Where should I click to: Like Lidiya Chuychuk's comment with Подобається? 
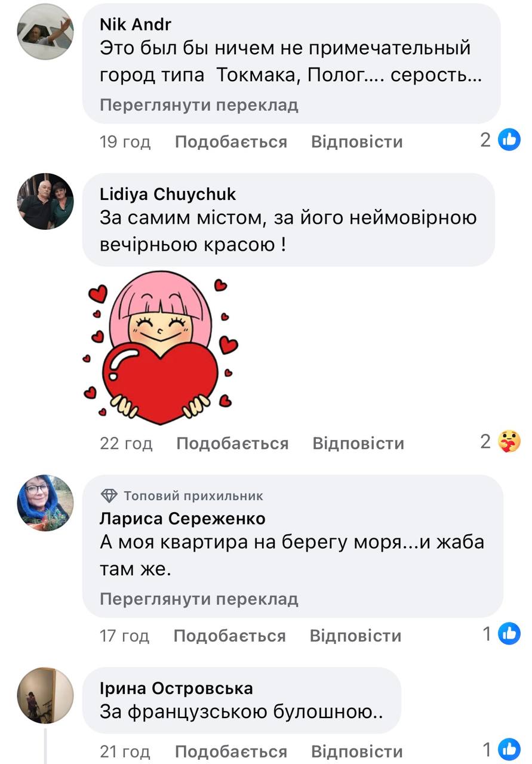coord(232,443)
